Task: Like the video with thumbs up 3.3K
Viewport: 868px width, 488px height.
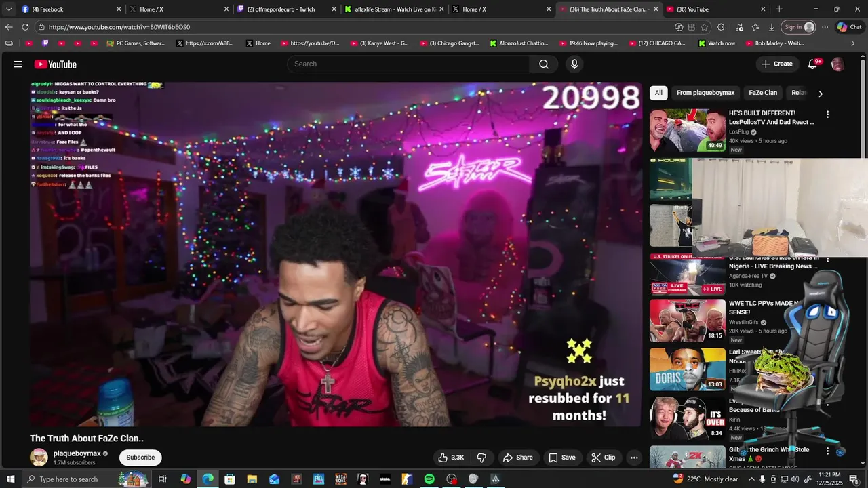Action: click(x=450, y=457)
